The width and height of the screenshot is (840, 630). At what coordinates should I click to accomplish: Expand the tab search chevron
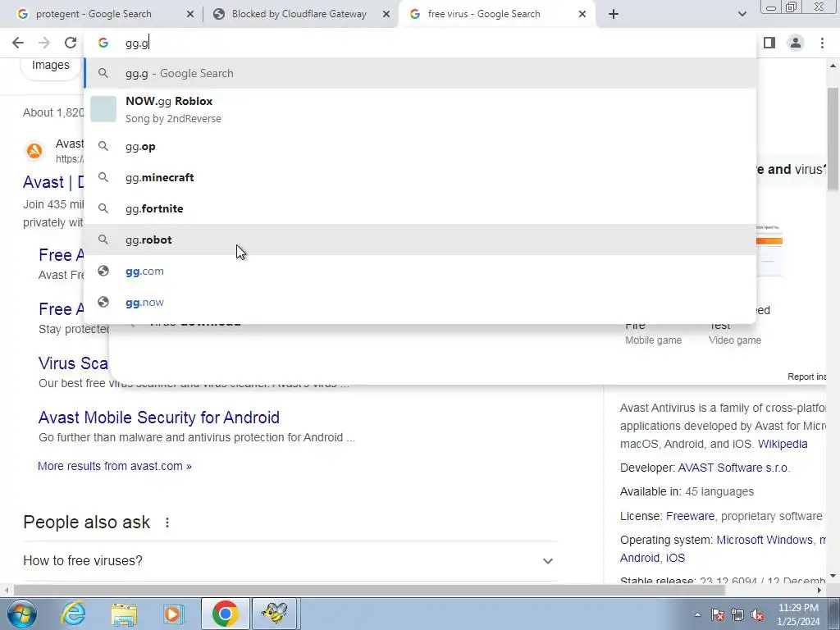(742, 14)
